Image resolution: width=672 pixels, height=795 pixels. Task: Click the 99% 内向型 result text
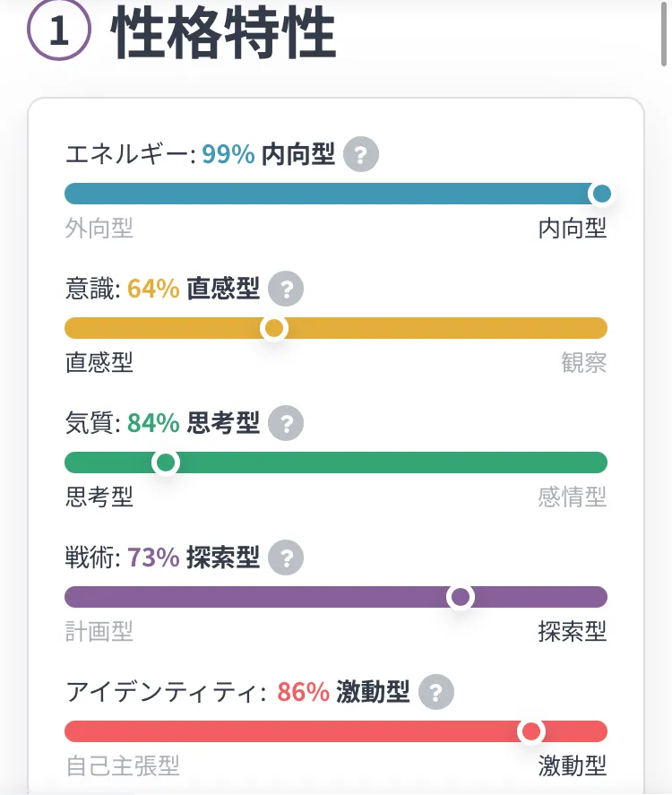268,155
